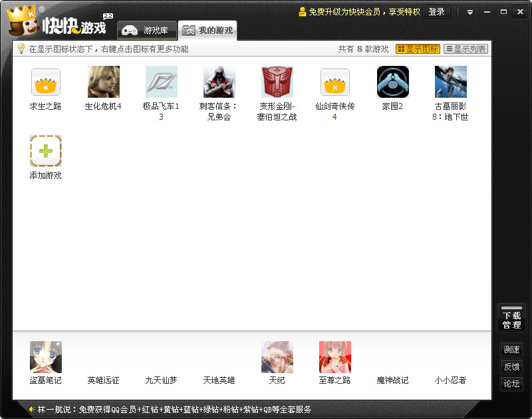Switch to 显示图标 icon view
The width and height of the screenshot is (532, 419).
click(418, 49)
